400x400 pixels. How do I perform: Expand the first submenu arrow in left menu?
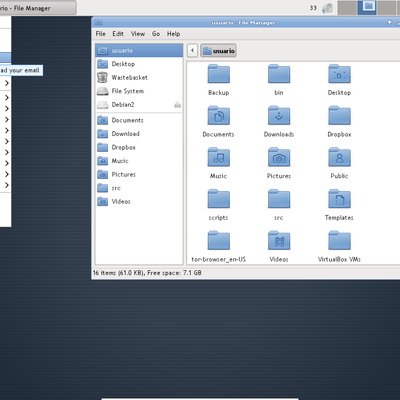click(x=6, y=83)
